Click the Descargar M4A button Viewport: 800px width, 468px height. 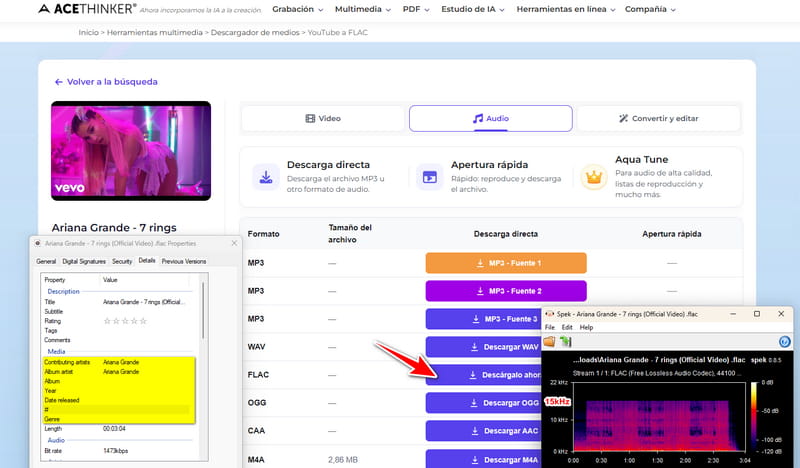click(x=483, y=459)
